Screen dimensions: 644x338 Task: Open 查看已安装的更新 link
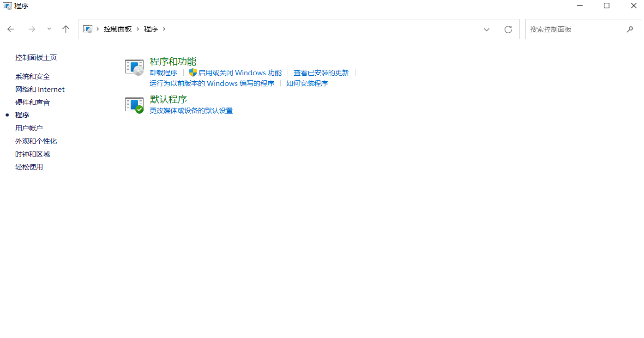coord(321,73)
